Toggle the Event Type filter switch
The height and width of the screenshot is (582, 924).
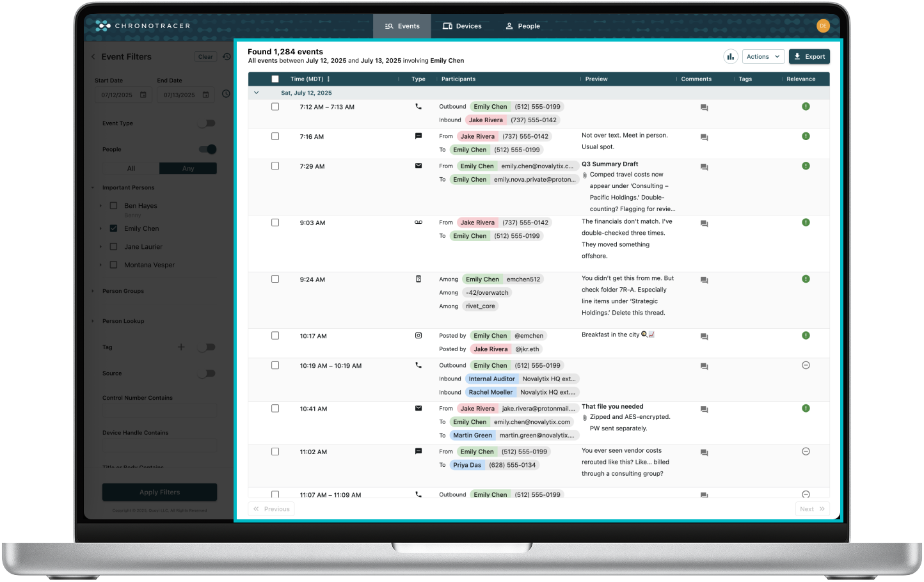(207, 123)
